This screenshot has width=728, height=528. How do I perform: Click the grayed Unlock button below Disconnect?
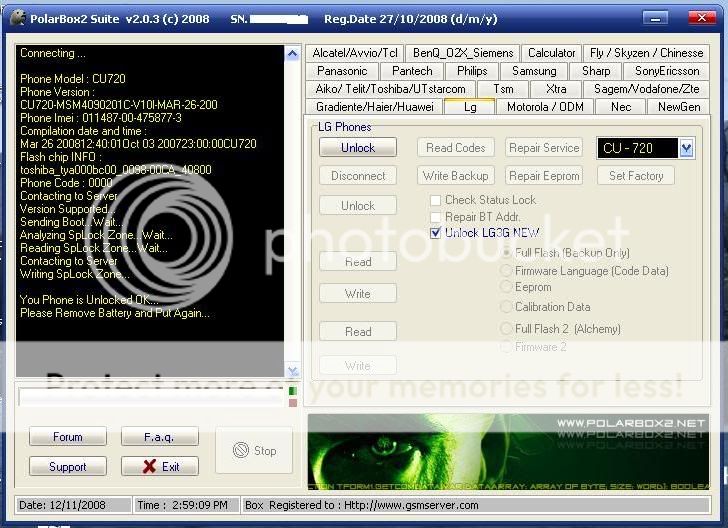[358, 206]
